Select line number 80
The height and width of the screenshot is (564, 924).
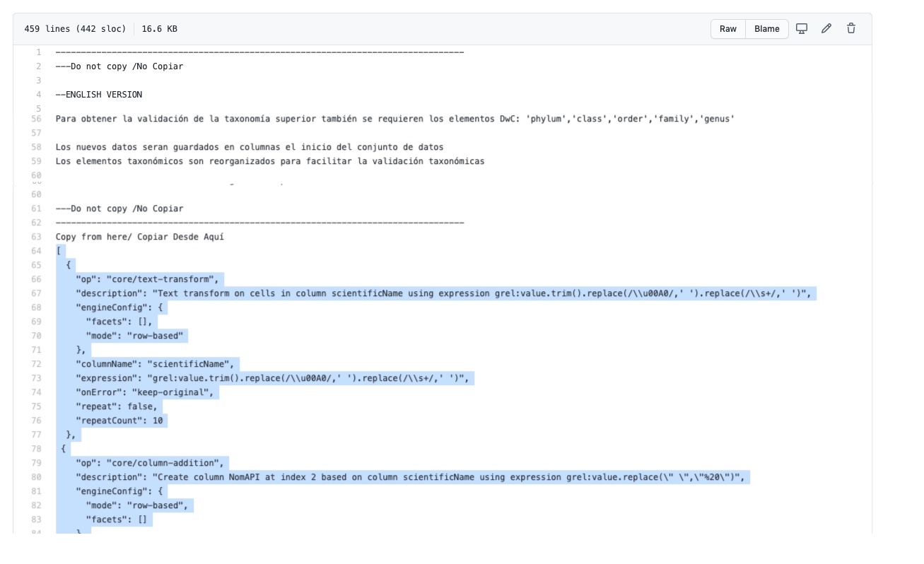[x=37, y=477]
